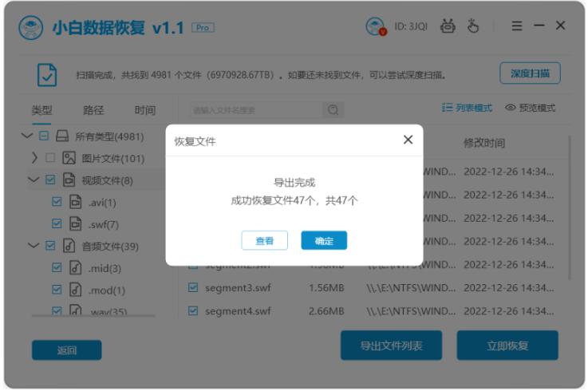The width and height of the screenshot is (588, 391).
Task: Click the 查看 button in dialog
Action: [x=264, y=240]
